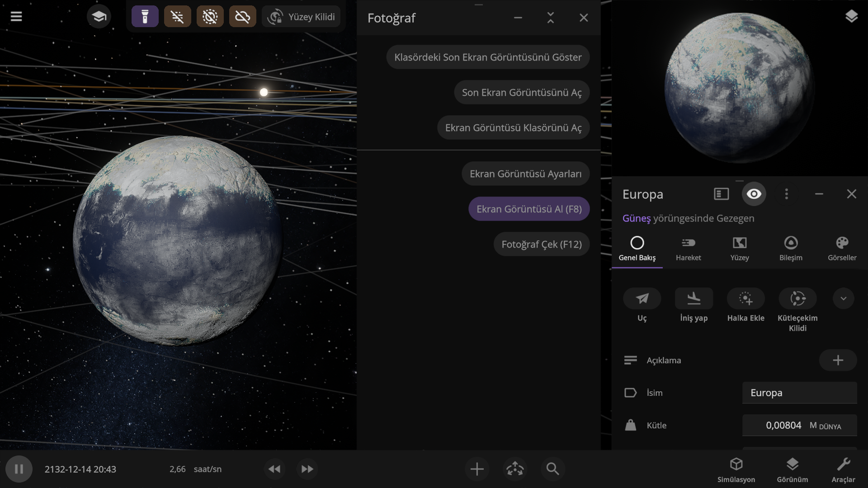
Task: Click the Açıklama lines icon
Action: point(630,360)
